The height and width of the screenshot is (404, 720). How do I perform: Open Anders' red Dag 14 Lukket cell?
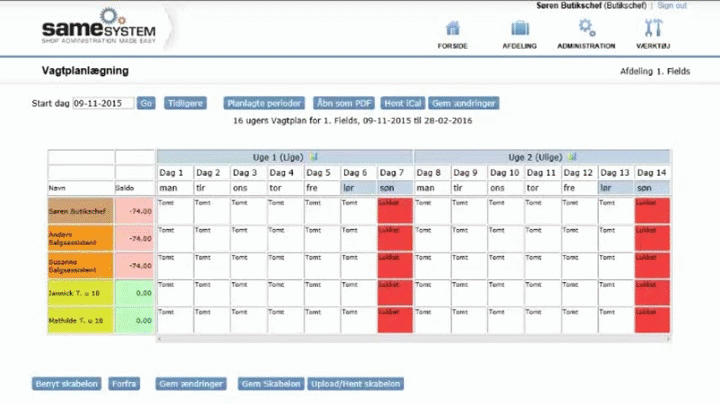(x=652, y=238)
